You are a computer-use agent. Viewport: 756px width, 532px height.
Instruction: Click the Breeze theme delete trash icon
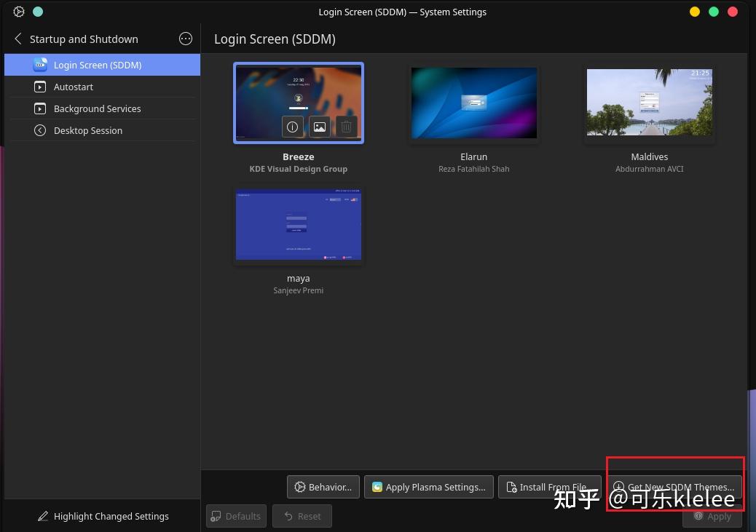tap(346, 127)
